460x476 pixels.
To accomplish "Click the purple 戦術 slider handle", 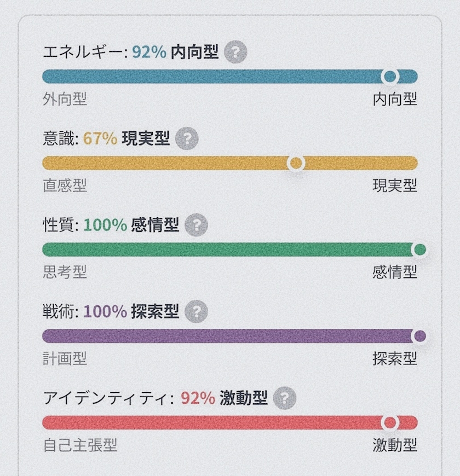I will click(x=420, y=336).
